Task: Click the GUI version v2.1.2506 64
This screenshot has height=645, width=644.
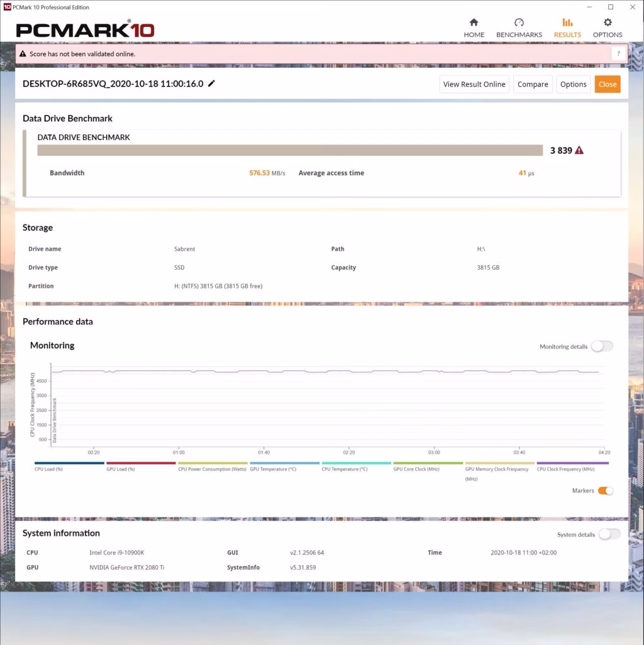Action: pos(306,553)
